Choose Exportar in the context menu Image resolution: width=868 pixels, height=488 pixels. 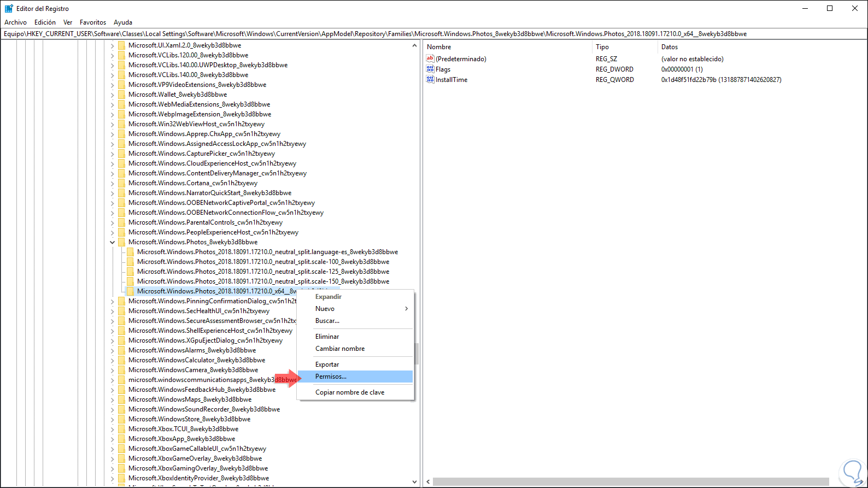coord(355,364)
